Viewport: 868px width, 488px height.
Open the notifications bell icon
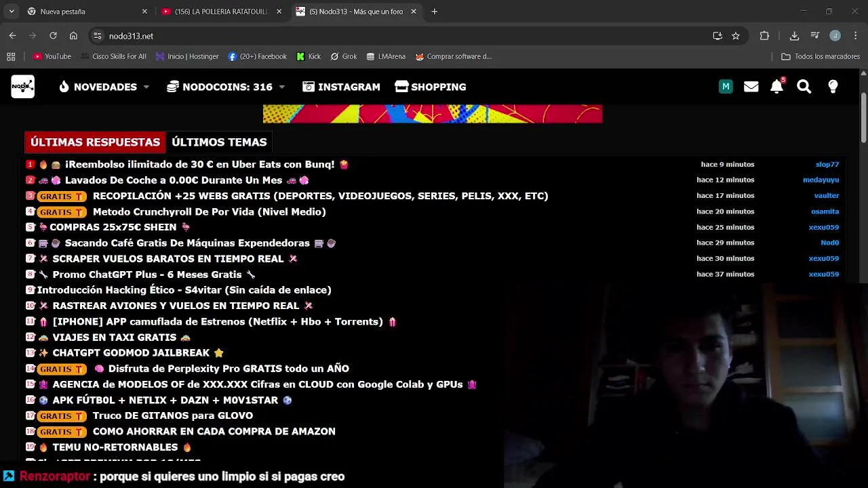point(777,86)
